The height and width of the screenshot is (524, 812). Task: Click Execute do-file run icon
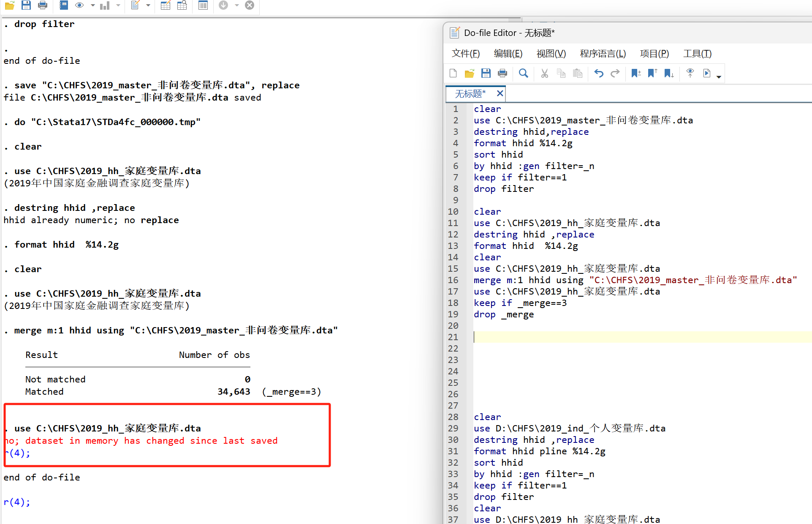point(707,74)
